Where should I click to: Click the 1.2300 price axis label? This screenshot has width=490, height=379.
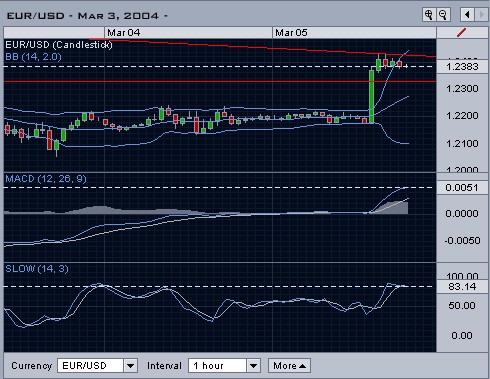(462, 89)
